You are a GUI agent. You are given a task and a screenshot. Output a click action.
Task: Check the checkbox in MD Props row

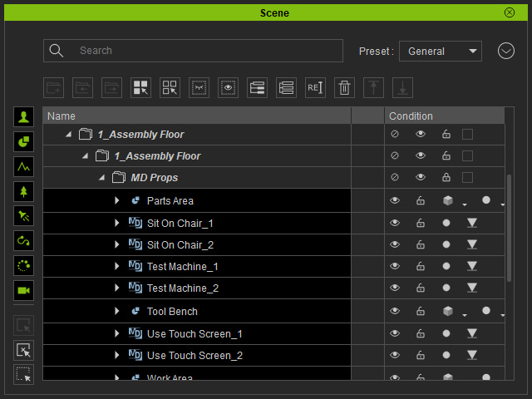467,177
